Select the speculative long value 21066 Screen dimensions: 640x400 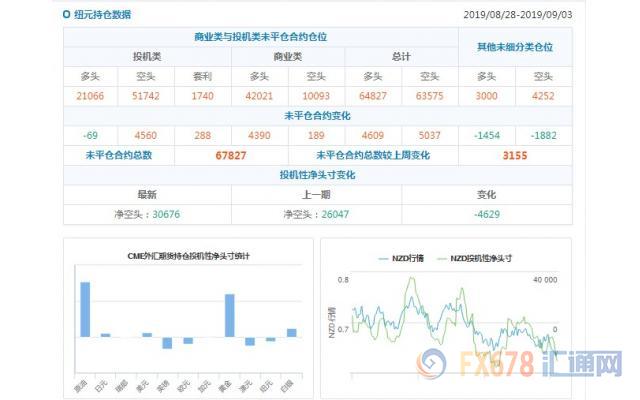[x=90, y=96]
